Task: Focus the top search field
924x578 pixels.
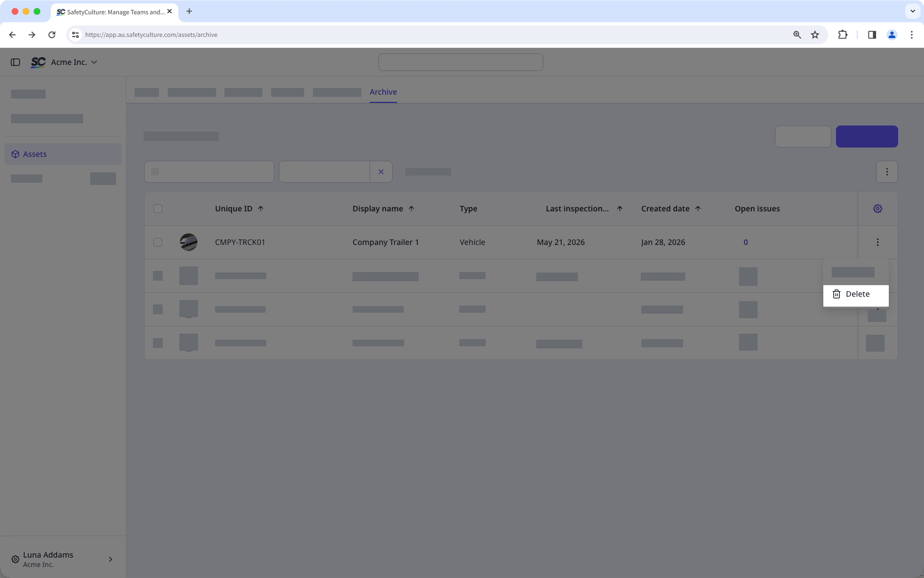Action: coord(461,62)
